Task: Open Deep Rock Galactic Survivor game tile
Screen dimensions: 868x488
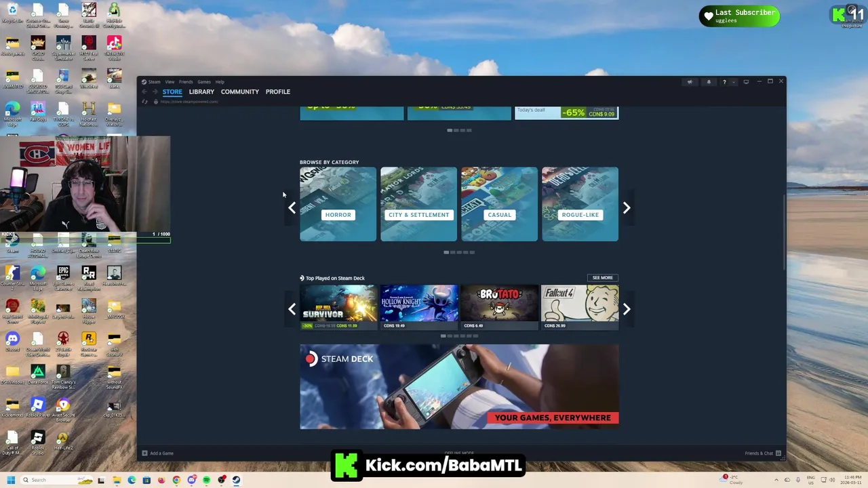Action: (338, 307)
